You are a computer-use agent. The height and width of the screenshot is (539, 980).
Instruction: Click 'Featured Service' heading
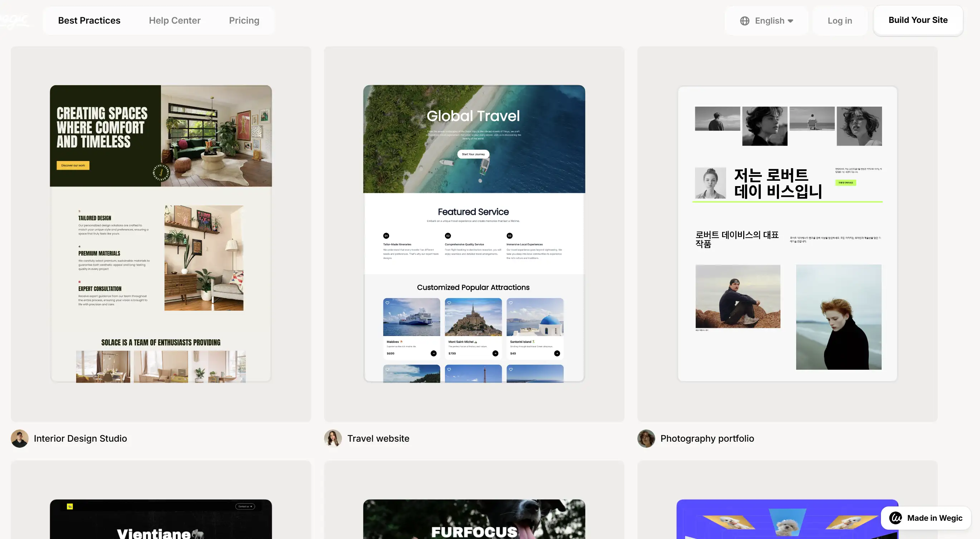(473, 212)
